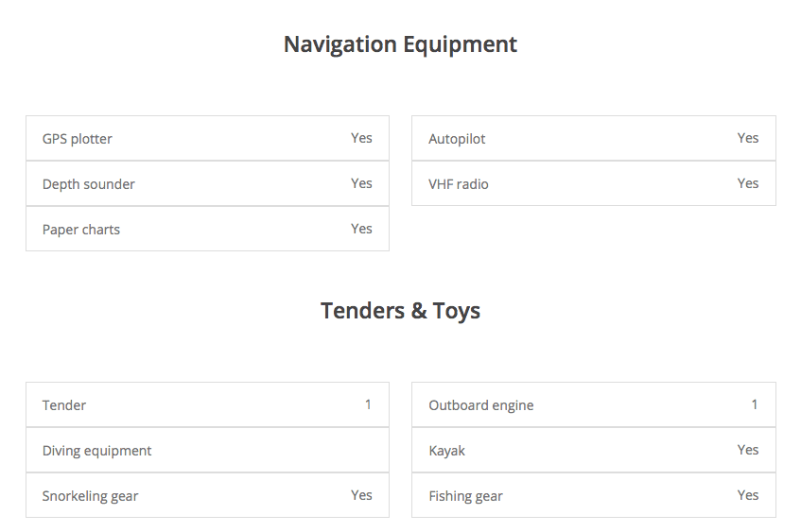The height and width of the screenshot is (532, 801).
Task: Click the Yes value beside Autopilot
Action: [748, 138]
